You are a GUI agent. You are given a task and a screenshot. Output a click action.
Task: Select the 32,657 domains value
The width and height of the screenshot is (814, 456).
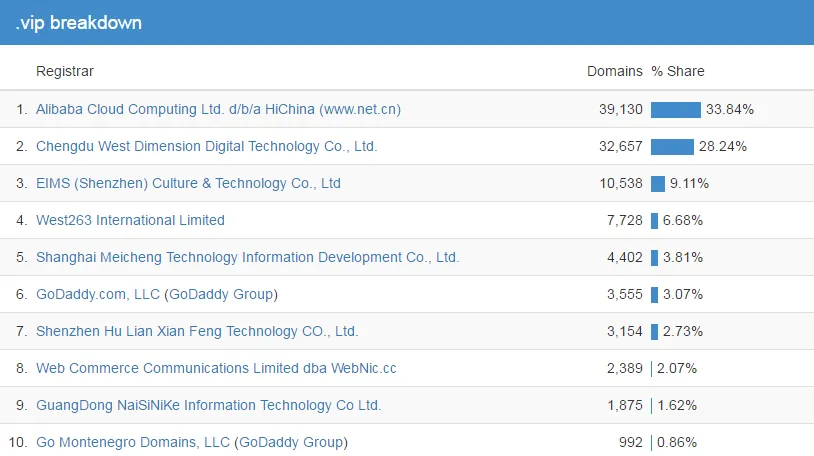point(621,146)
